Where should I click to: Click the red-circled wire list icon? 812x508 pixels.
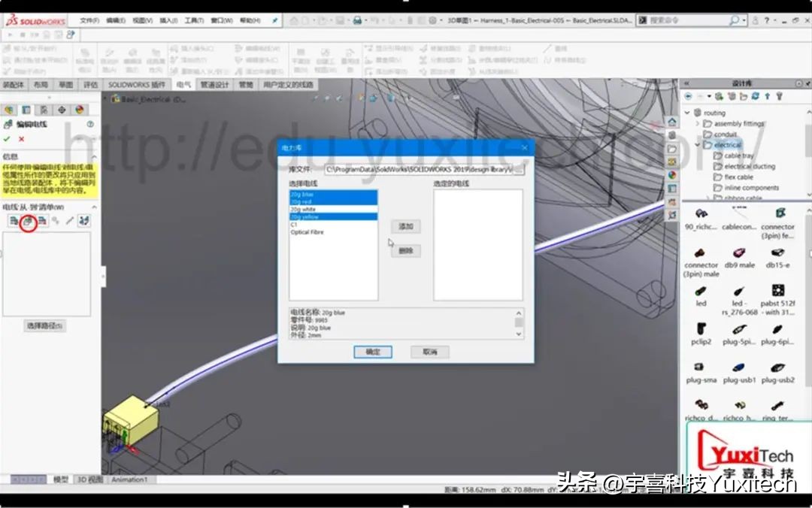tap(27, 221)
